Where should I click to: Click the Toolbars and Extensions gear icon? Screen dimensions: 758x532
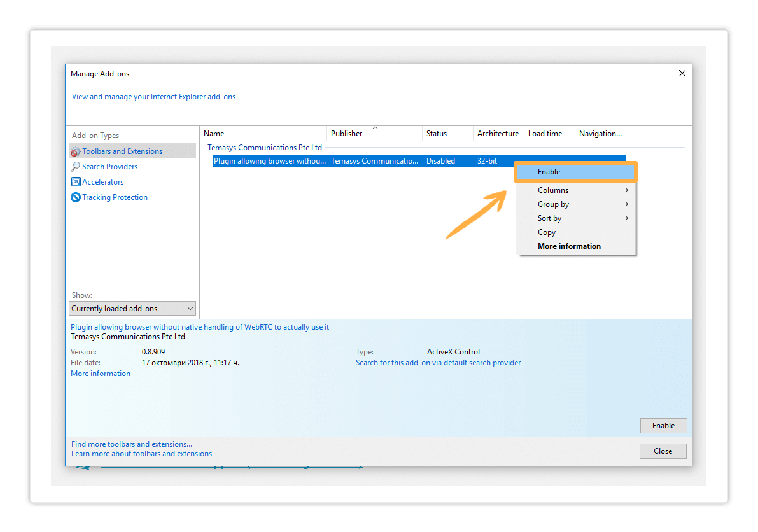pos(75,151)
